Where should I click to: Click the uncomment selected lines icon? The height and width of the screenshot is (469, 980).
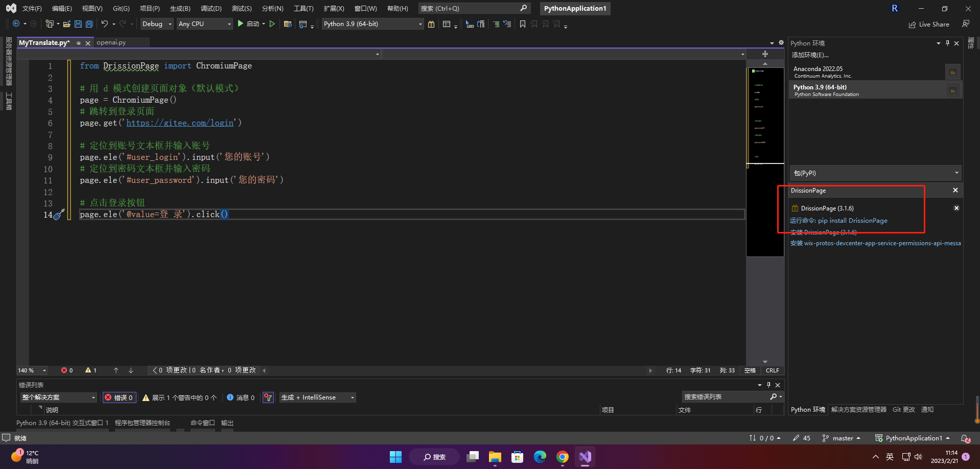point(507,24)
